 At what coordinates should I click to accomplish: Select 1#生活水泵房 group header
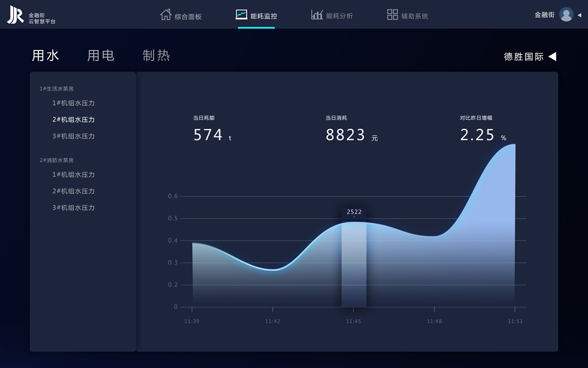(x=56, y=89)
